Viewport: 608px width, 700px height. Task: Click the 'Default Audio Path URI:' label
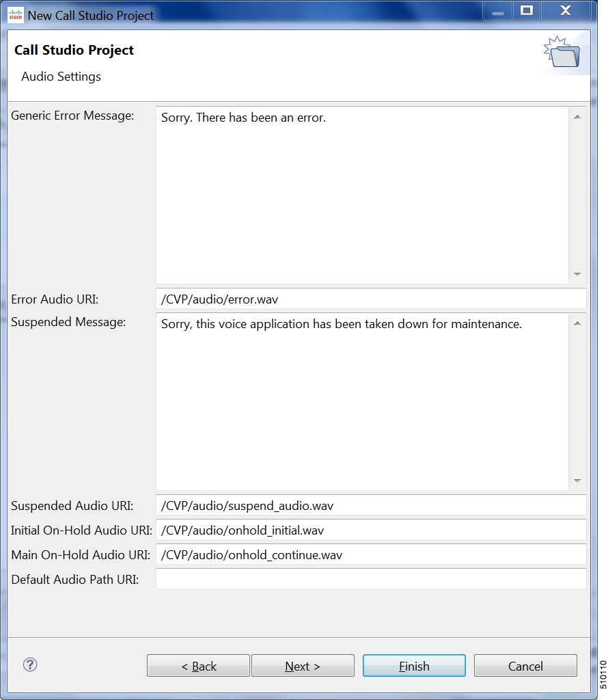pyautogui.click(x=75, y=580)
